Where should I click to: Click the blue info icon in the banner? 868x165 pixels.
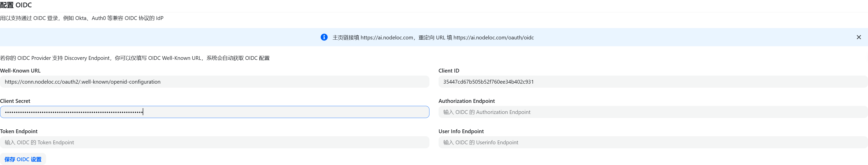pos(324,37)
